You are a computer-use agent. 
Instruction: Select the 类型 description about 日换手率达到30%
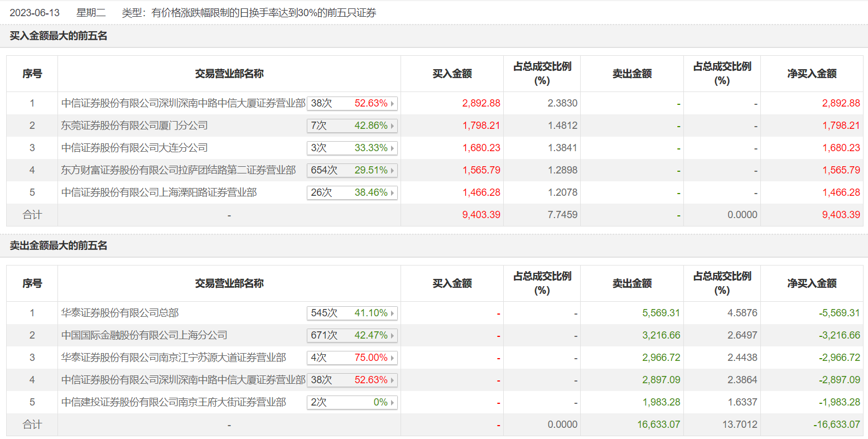point(249,13)
